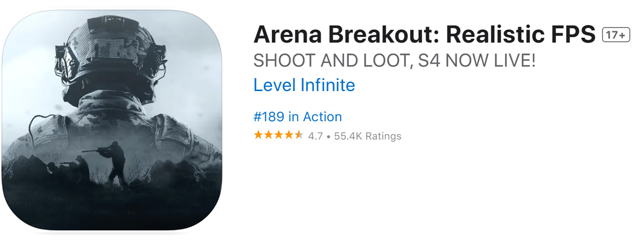Click the second orange rating star
The height and width of the screenshot is (240, 644).
click(x=269, y=135)
